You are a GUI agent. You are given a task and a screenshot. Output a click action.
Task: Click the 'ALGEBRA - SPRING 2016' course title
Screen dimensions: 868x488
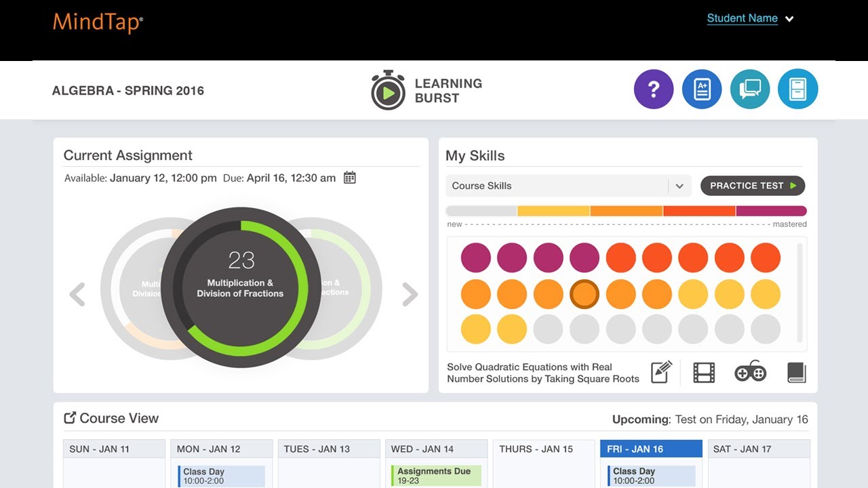coord(128,91)
